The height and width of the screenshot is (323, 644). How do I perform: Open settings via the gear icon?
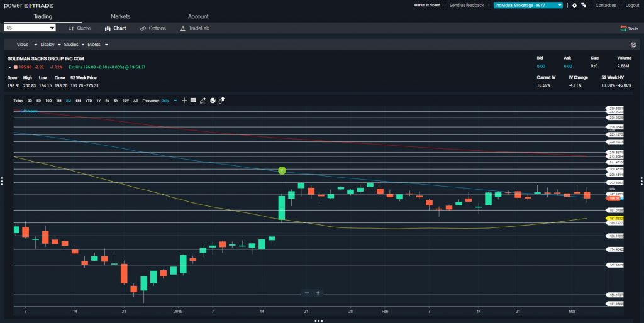click(x=575, y=5)
